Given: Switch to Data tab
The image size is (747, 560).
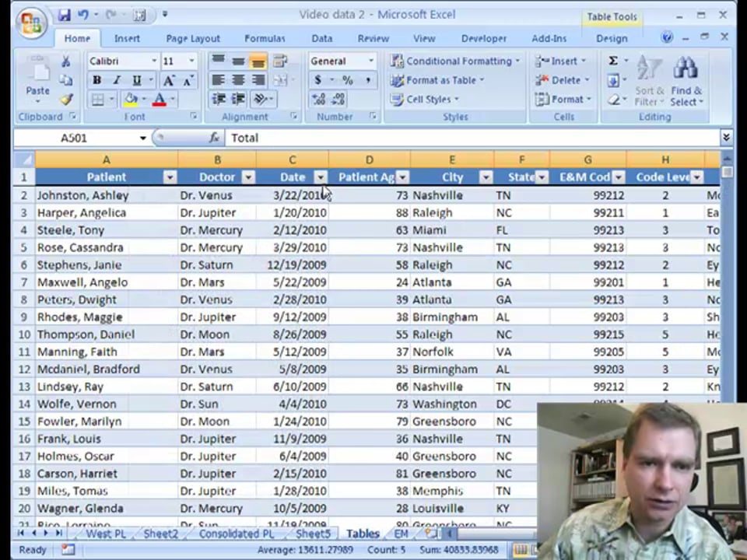Looking at the screenshot, I should pyautogui.click(x=322, y=39).
